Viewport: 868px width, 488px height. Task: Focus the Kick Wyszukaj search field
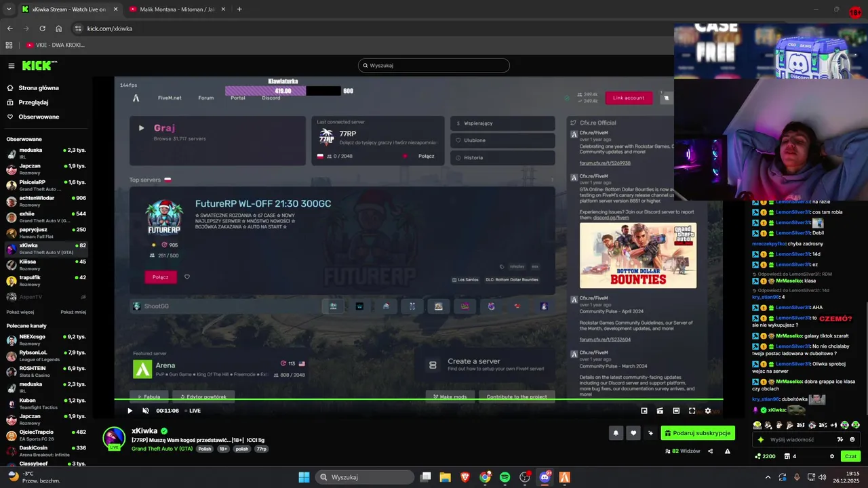tap(434, 66)
